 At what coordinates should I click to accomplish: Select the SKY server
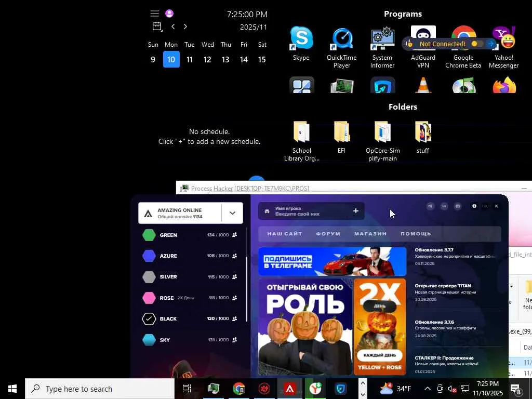(x=190, y=340)
